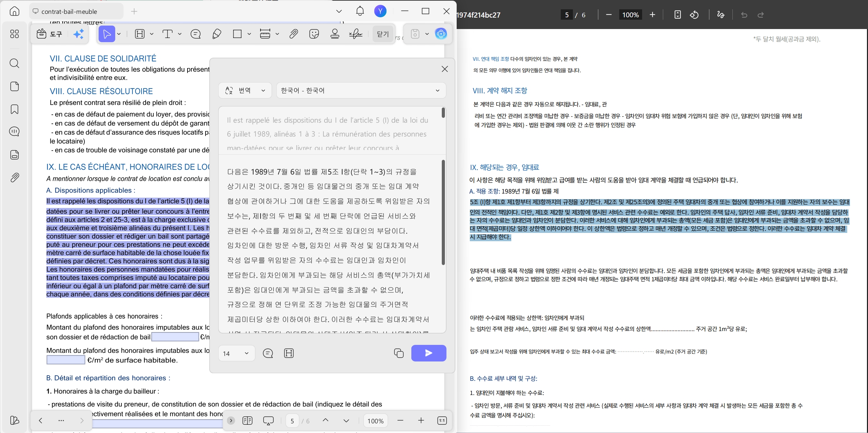Viewport: 868px width, 433px height.
Task: Collapse the bottom bar with arrow icon
Action: [231, 421]
